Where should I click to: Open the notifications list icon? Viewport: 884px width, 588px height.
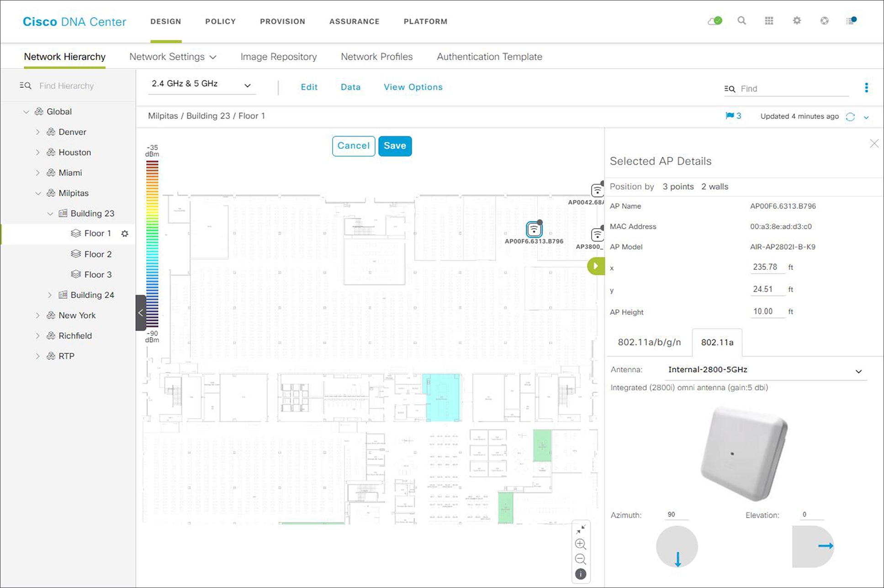[x=852, y=21]
